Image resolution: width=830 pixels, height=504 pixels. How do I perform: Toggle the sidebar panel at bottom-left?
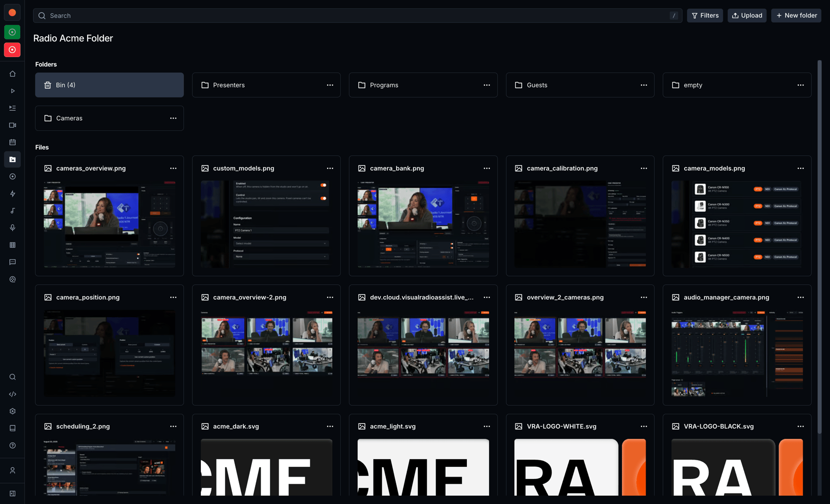pos(13,494)
